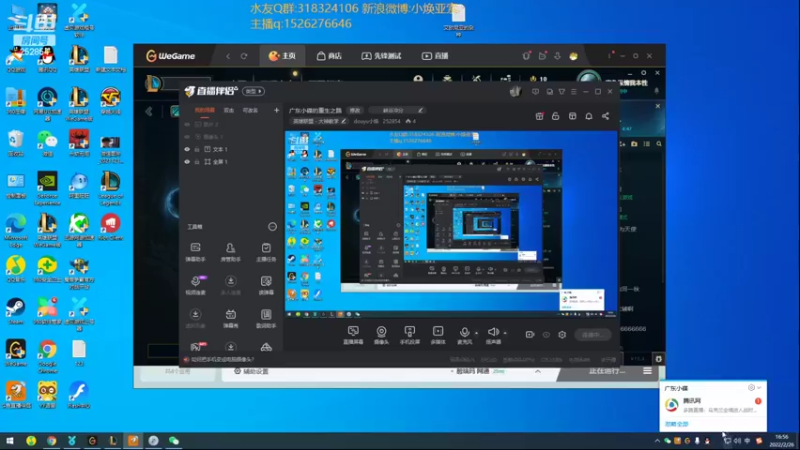Mute the 扬声器 speaker
Image resolution: width=800 pixels, height=450 pixels.
(493, 335)
